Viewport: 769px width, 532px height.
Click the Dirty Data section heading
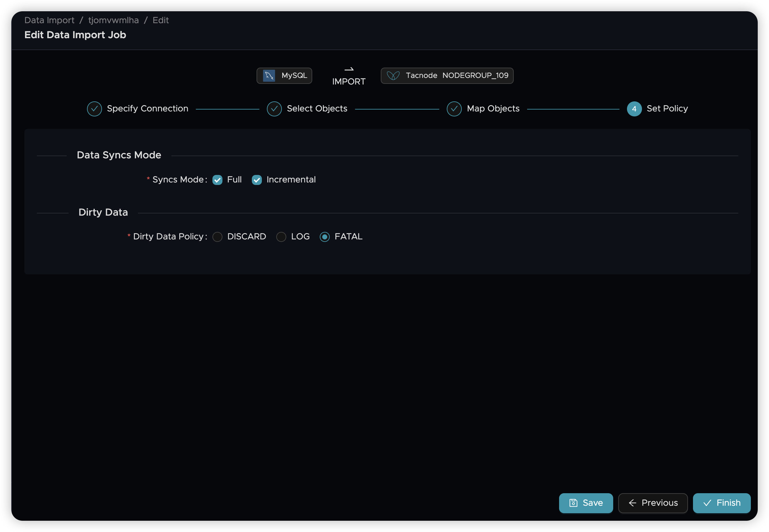103,212
